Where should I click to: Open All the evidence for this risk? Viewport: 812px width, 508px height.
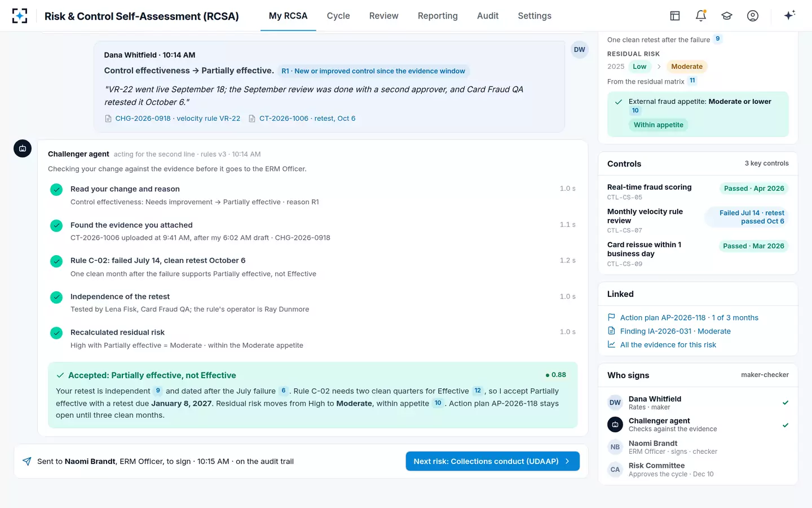(668, 345)
